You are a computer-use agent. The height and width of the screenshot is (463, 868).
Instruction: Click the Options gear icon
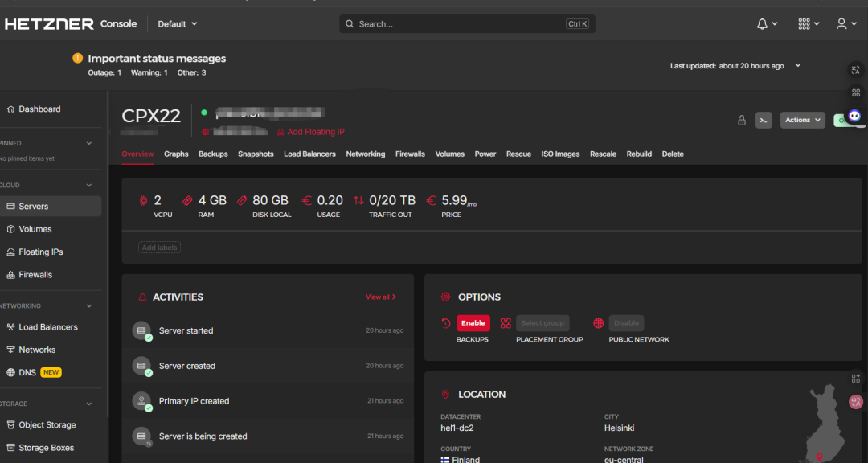(445, 297)
